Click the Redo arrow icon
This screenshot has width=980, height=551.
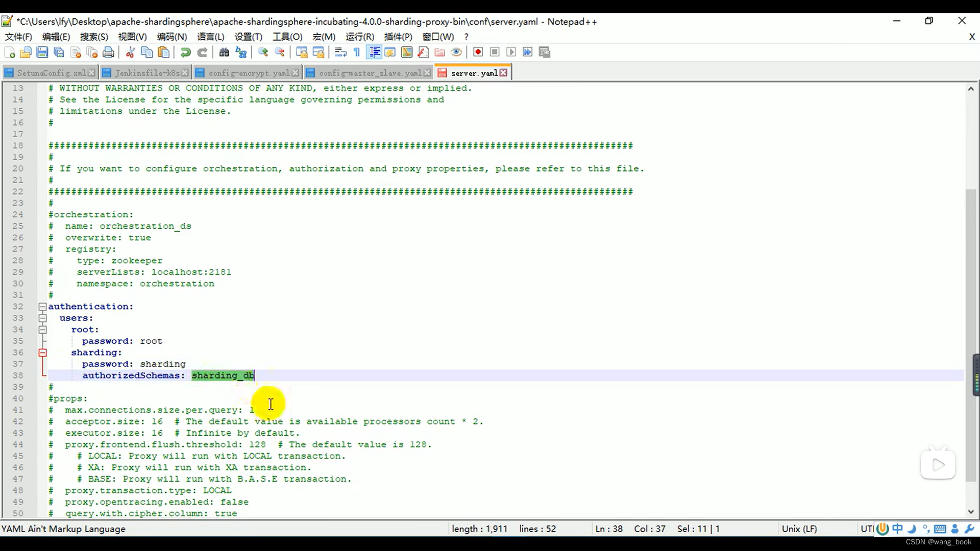pos(202,52)
